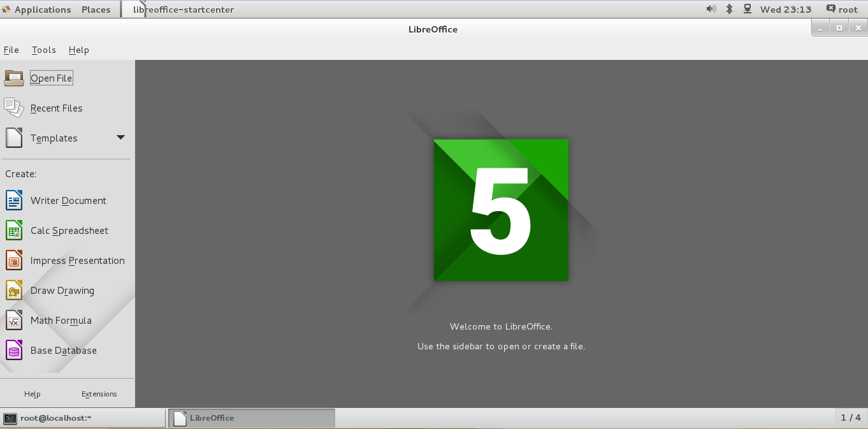Click the Recent Files icon
The height and width of the screenshot is (429, 868).
14,108
